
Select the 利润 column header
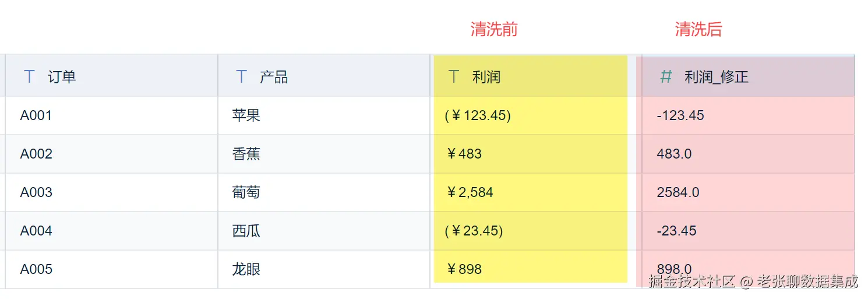click(486, 77)
